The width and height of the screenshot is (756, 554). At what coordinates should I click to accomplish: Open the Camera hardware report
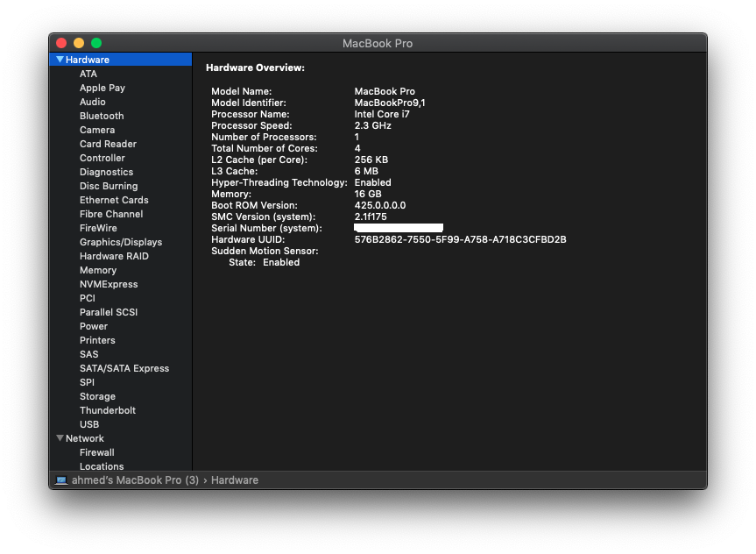coord(96,130)
